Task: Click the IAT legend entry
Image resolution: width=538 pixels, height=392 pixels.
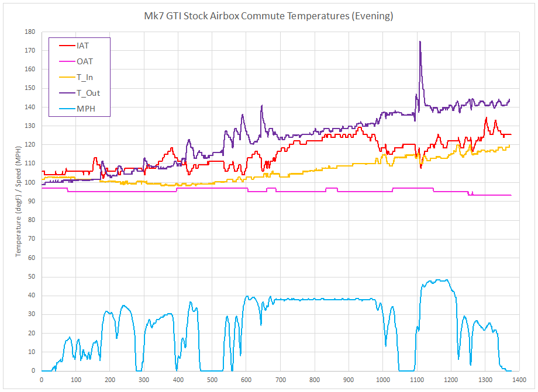Action: [x=74, y=46]
